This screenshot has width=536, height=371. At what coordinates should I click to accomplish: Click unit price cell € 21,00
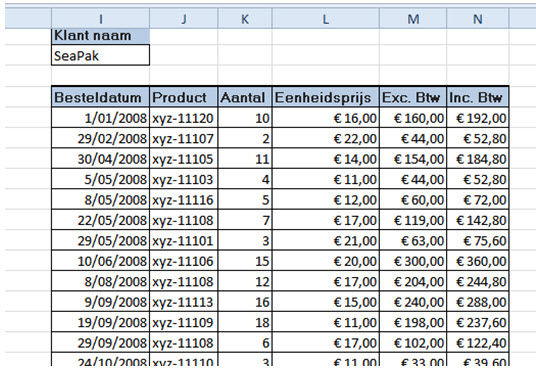tap(325, 240)
